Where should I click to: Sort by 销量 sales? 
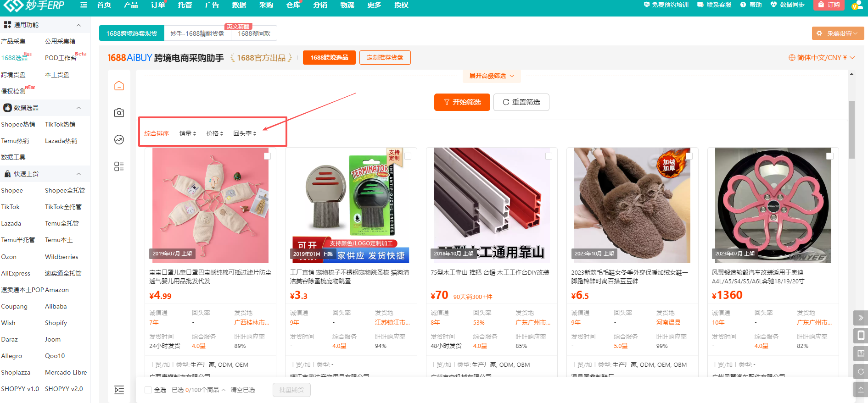[x=188, y=133]
